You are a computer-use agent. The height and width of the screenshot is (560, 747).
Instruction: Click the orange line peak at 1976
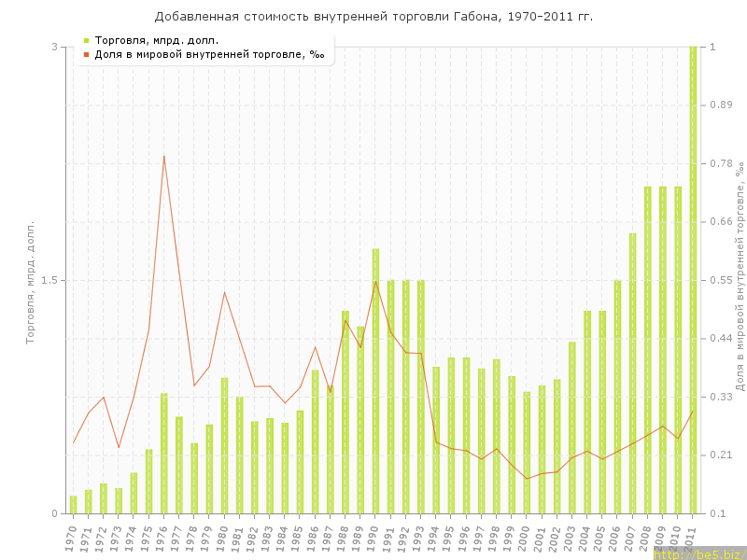163,156
